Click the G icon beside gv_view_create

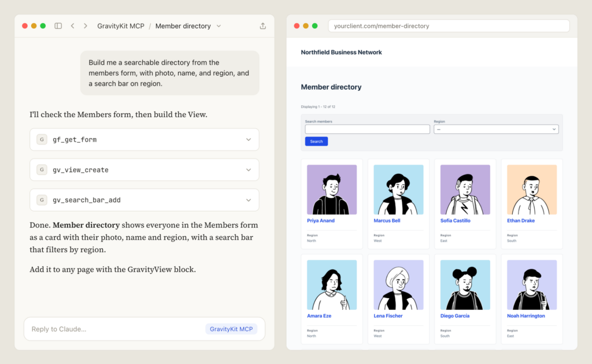click(42, 170)
